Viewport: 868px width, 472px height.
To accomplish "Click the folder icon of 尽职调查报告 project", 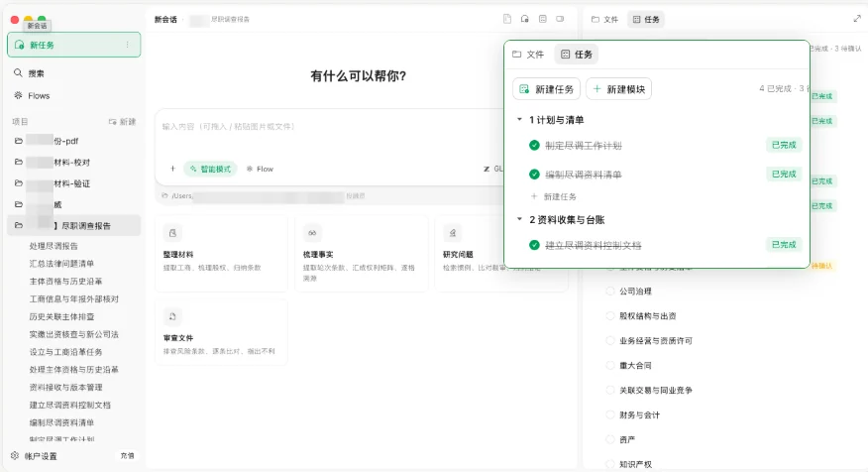I will [18, 225].
